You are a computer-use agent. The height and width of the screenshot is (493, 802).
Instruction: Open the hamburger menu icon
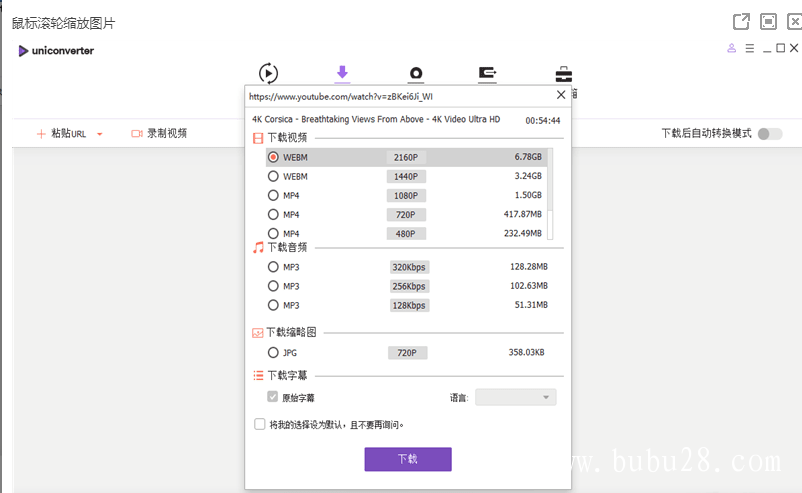click(x=750, y=48)
